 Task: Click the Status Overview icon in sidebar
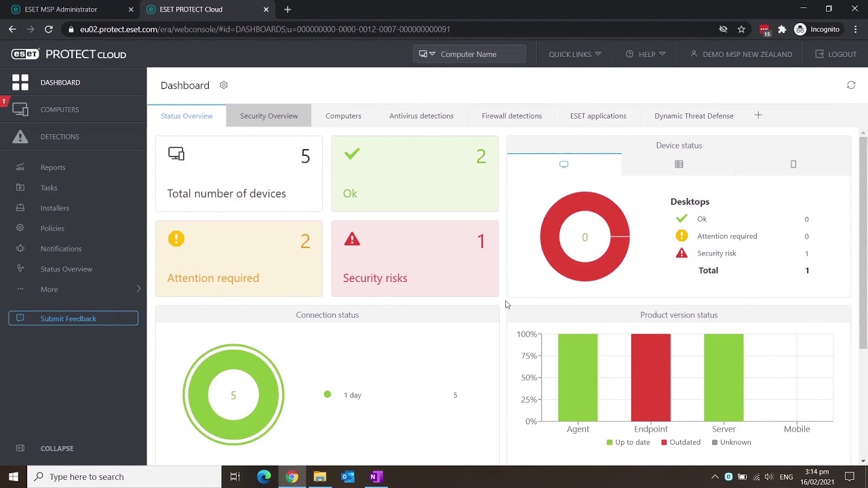point(20,269)
